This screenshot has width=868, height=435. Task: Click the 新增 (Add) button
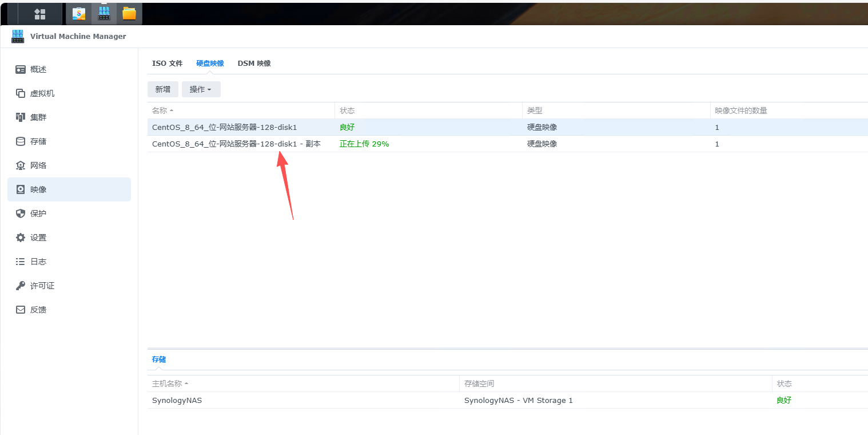pyautogui.click(x=162, y=89)
